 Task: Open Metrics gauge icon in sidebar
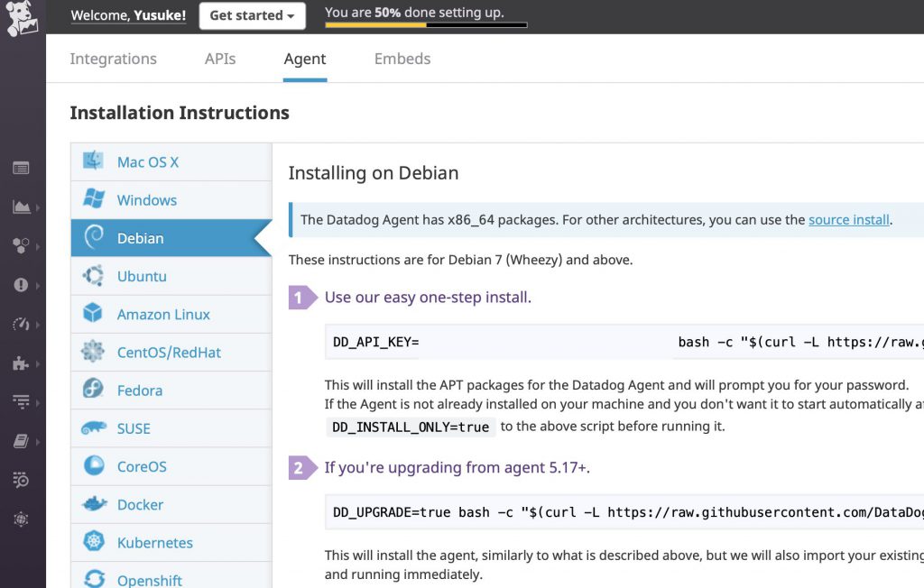tap(21, 324)
